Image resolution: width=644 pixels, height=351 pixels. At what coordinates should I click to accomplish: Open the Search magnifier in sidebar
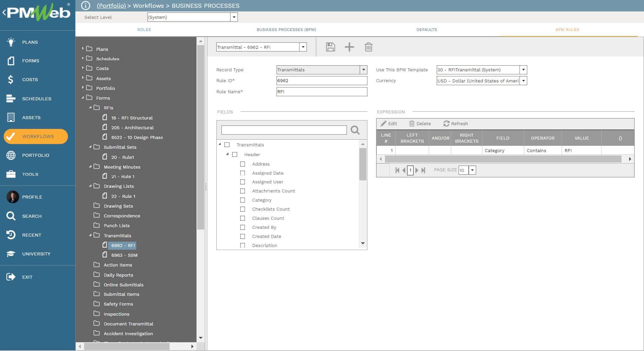pyautogui.click(x=11, y=216)
